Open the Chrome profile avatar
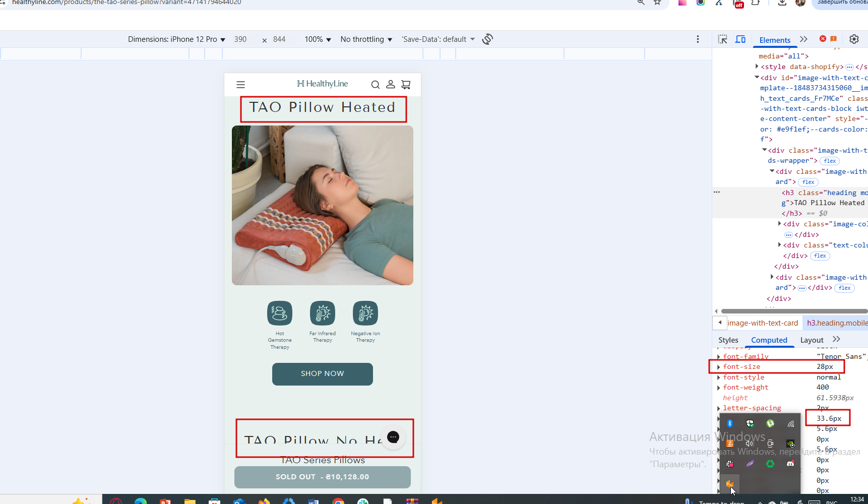 pyautogui.click(x=800, y=3)
